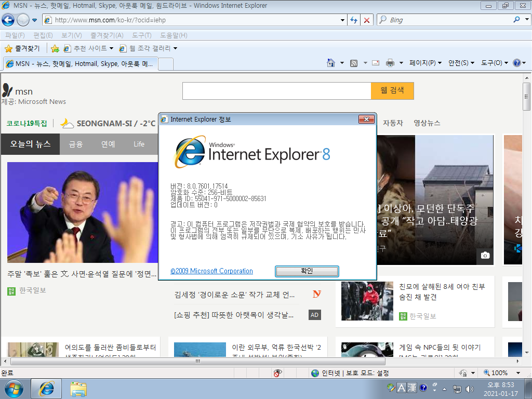Select the MSN browser tab

click(x=81, y=64)
